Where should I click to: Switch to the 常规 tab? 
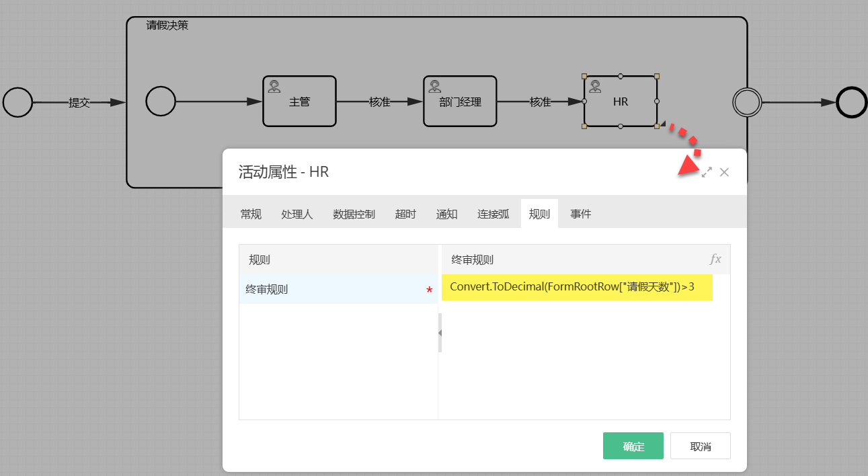coord(251,214)
